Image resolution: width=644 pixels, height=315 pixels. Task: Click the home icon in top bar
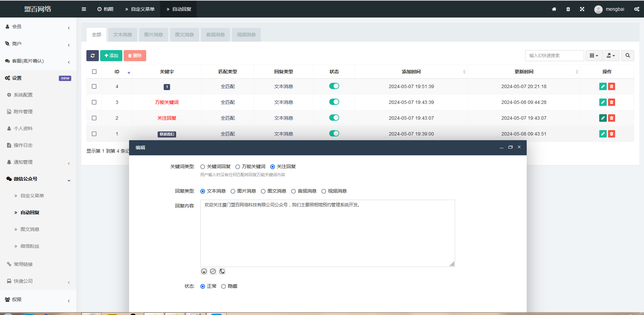click(x=554, y=9)
